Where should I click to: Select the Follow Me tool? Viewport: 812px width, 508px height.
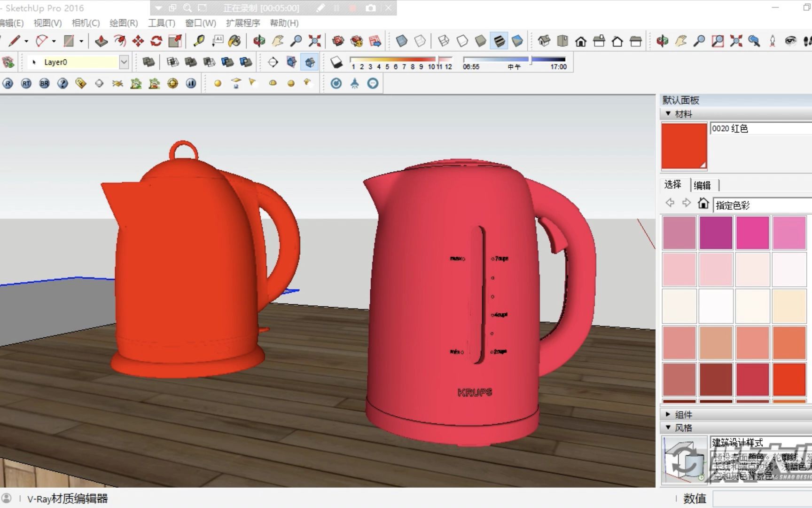(x=119, y=41)
